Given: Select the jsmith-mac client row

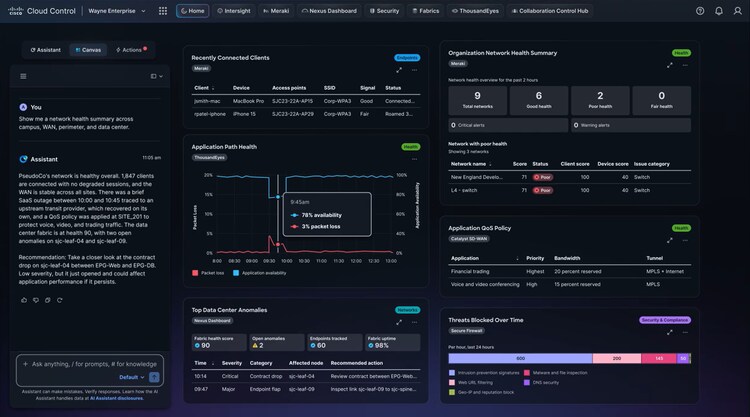Looking at the screenshot, I should coord(306,101).
